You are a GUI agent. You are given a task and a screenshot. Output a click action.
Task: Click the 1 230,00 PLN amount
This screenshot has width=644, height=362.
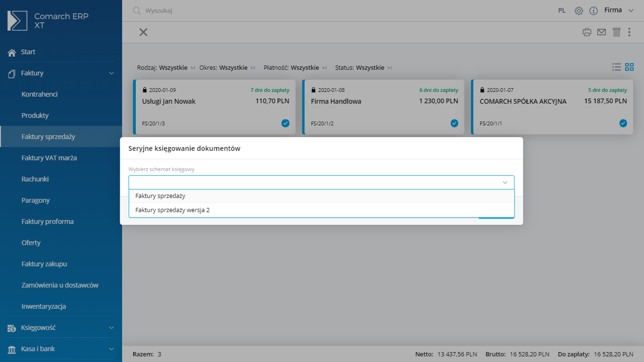pos(438,101)
